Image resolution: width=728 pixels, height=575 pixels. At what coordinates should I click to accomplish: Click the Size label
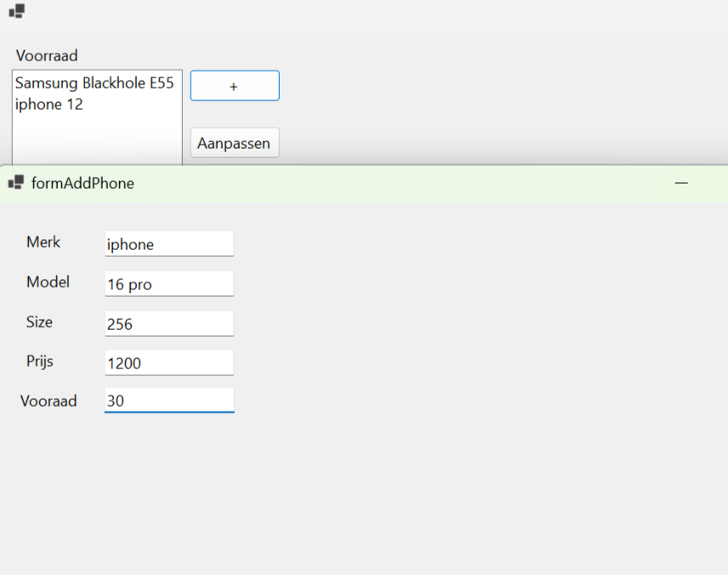click(x=39, y=322)
